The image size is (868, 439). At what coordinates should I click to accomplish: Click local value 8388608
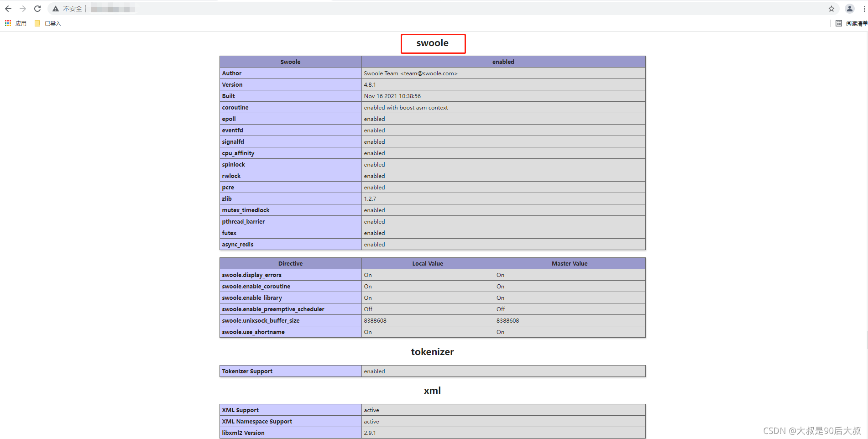[375, 320]
